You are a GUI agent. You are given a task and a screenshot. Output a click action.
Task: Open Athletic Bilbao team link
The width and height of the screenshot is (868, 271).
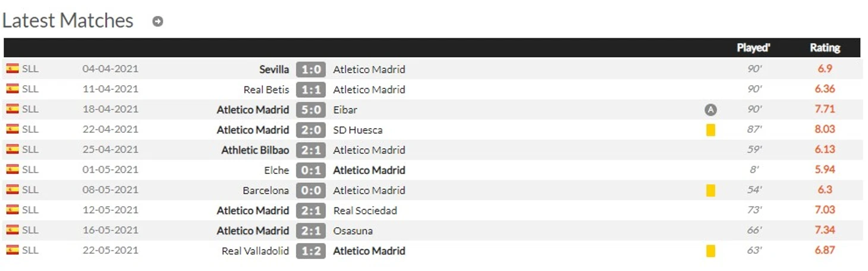(x=255, y=150)
